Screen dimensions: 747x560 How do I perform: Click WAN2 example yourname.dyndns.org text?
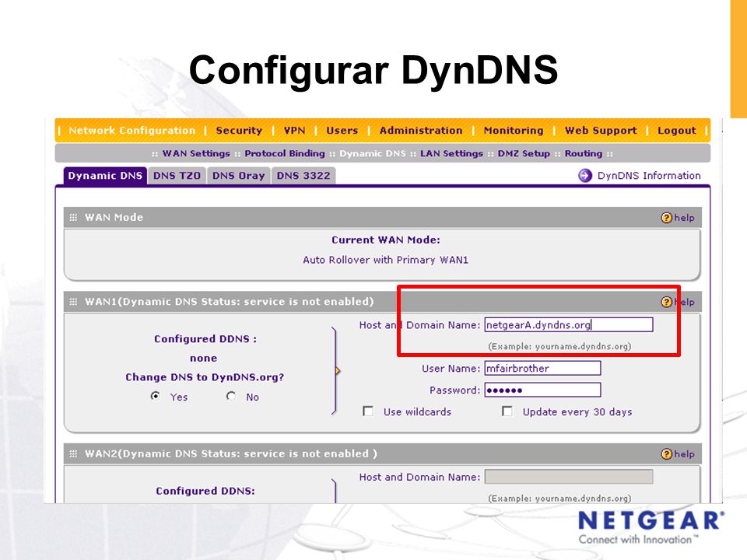(x=559, y=499)
